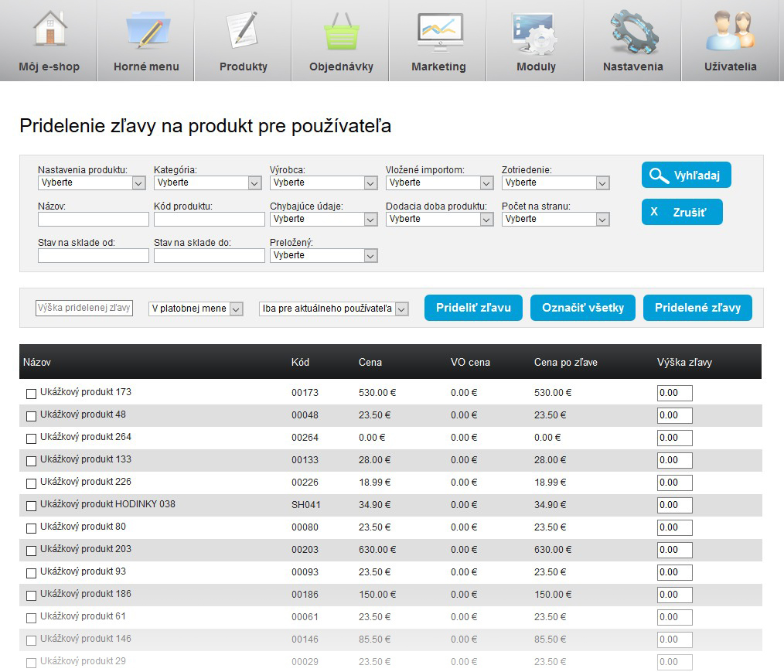Click the house icon for Môj e-shop
784x672 pixels.
(49, 30)
